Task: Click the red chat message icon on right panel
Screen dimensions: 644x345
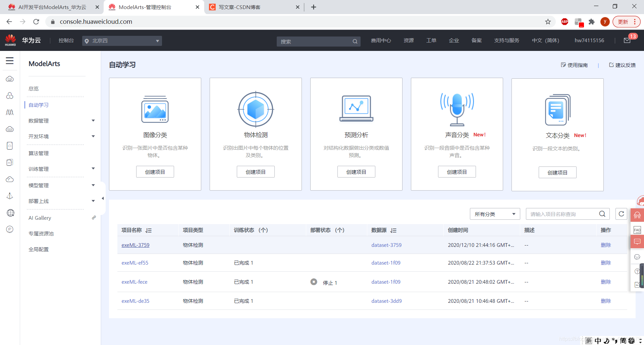Action: click(637, 241)
